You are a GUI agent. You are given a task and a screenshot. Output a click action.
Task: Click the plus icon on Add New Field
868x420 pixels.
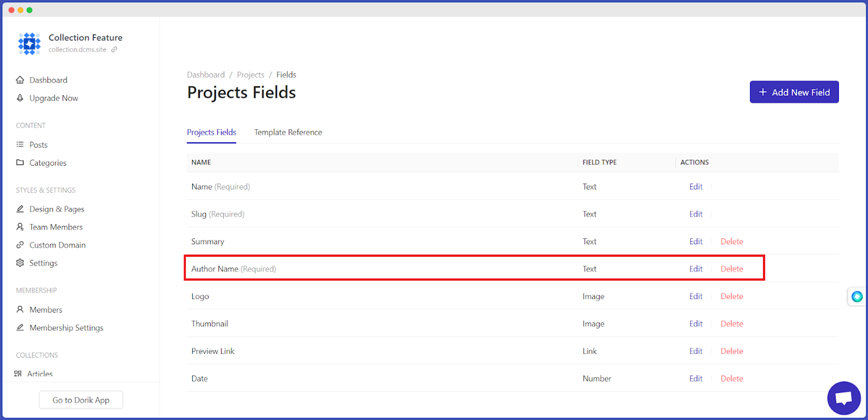(x=763, y=92)
